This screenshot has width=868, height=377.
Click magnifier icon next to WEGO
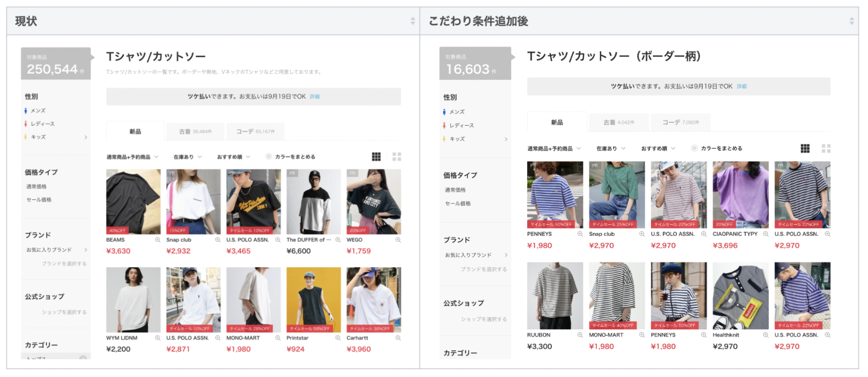pos(398,240)
